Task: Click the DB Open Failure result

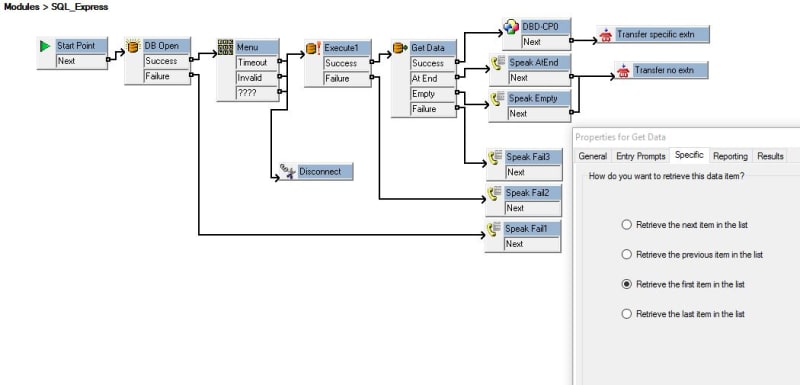Action: 166,76
